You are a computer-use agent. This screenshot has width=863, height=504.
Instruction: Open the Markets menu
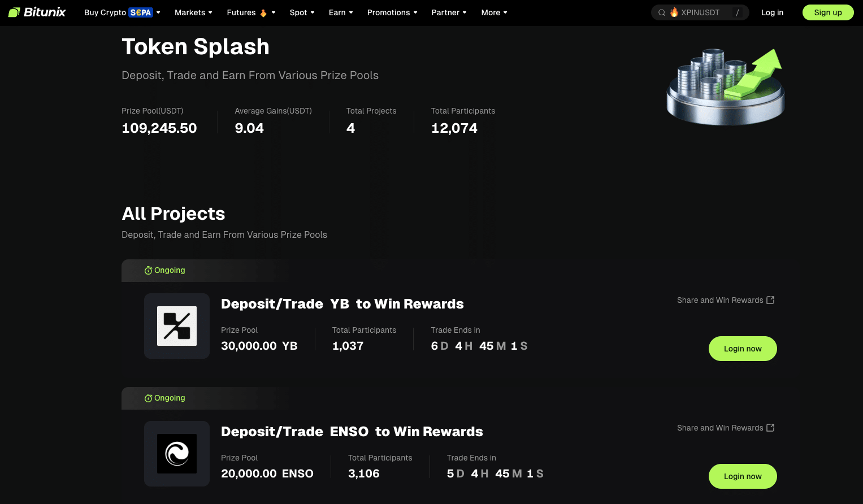click(190, 12)
